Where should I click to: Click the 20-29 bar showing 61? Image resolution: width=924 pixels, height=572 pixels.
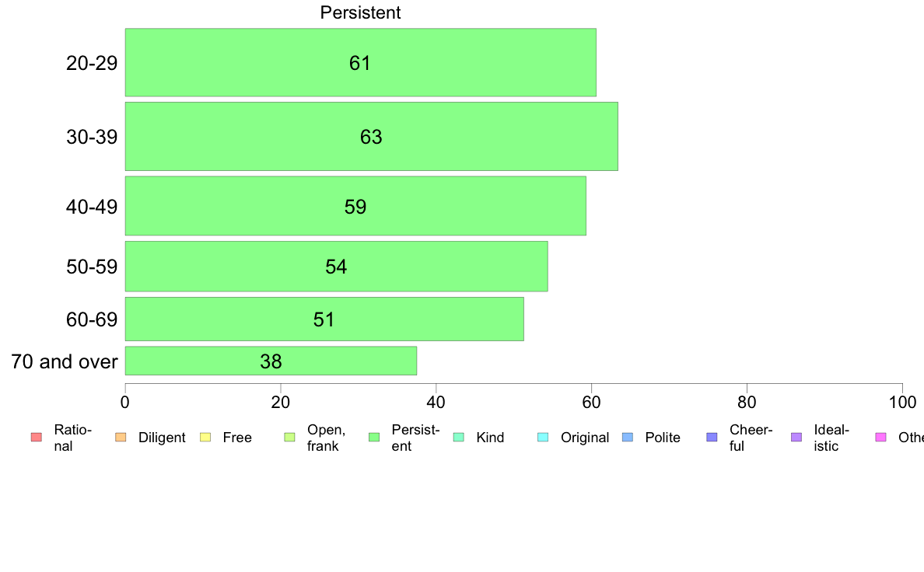[360, 63]
